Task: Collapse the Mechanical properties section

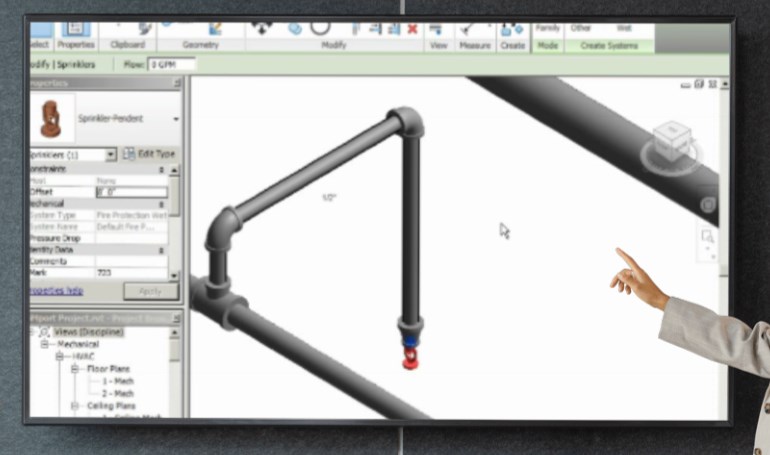Action: point(161,204)
